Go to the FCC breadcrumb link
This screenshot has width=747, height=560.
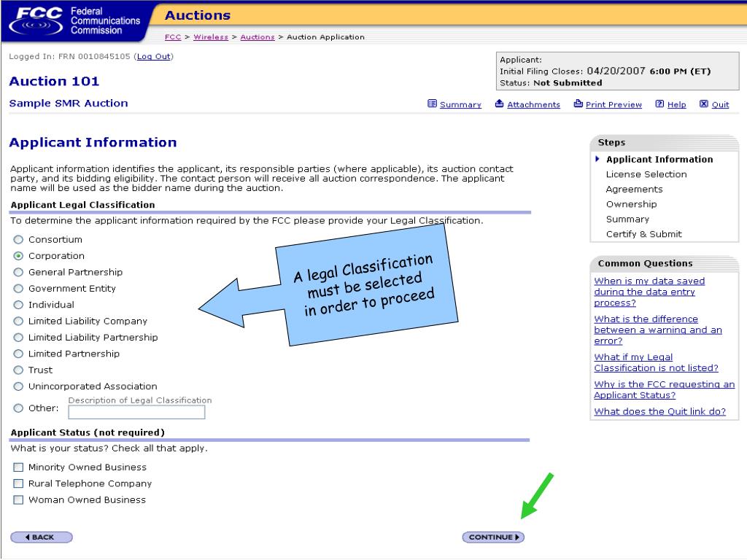(173, 37)
